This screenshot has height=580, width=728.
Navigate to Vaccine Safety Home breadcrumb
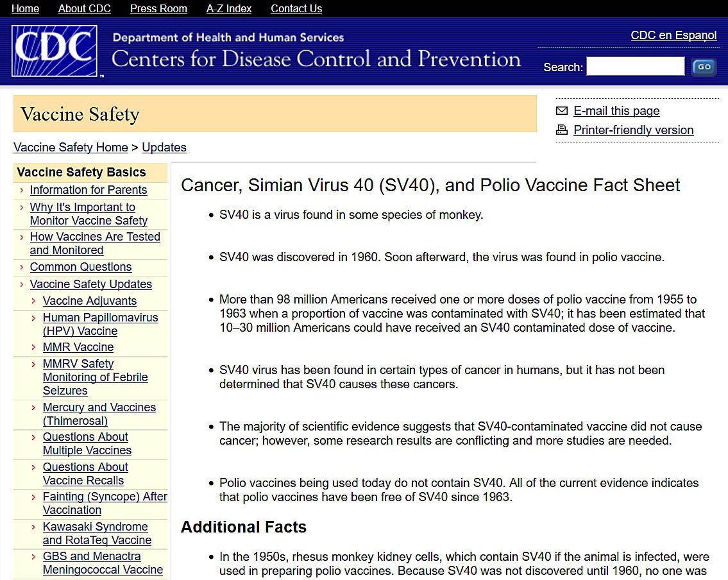tap(71, 147)
